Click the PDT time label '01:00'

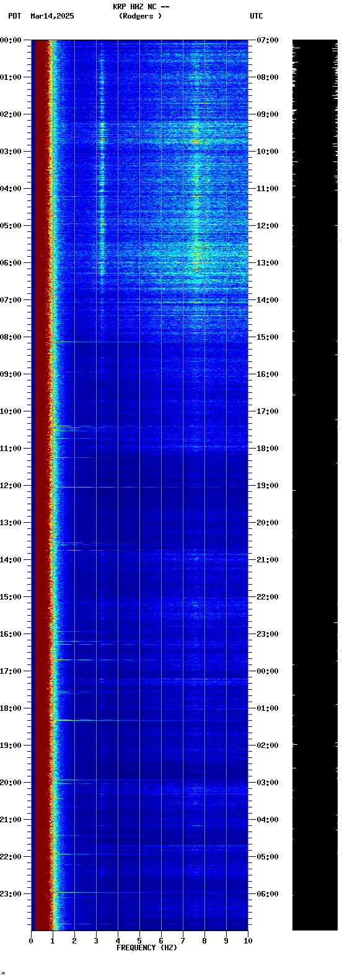point(11,77)
